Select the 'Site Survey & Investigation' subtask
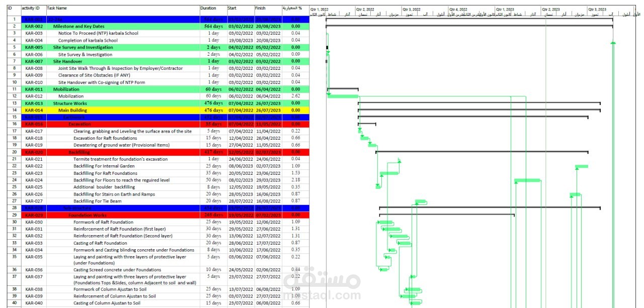Image resolution: width=644 pixels, height=308 pixels. pos(86,54)
